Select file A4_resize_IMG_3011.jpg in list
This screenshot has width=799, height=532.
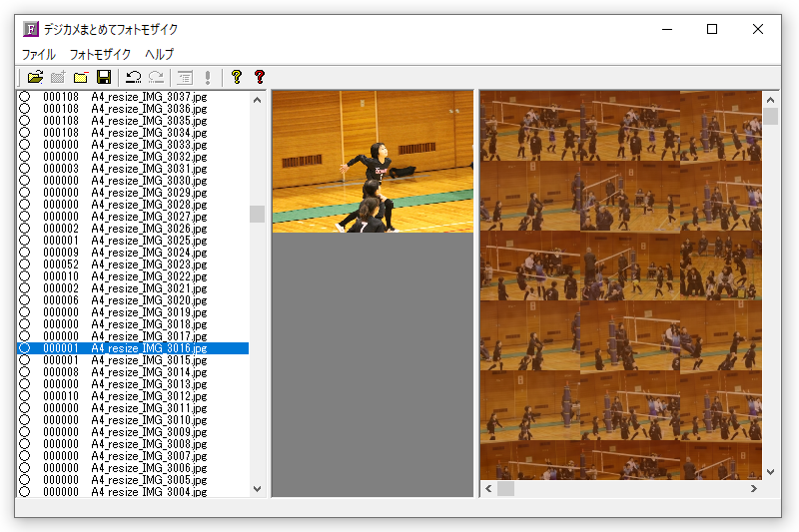coord(149,408)
